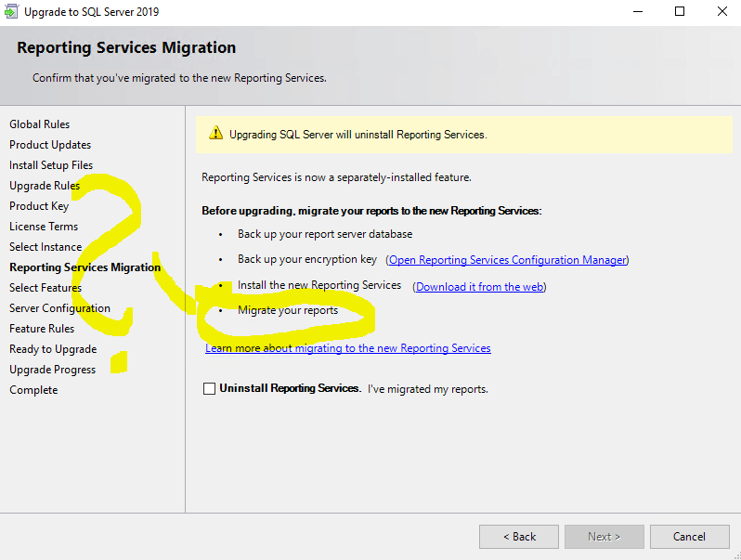Select Global Rules step in sidebar
The height and width of the screenshot is (560, 741).
click(40, 124)
